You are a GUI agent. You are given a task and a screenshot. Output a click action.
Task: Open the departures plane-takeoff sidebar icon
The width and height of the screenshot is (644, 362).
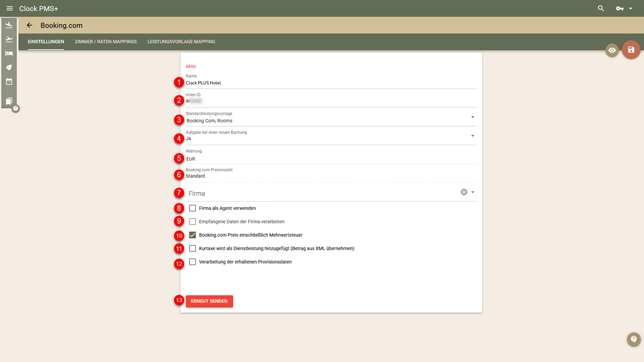tap(9, 39)
